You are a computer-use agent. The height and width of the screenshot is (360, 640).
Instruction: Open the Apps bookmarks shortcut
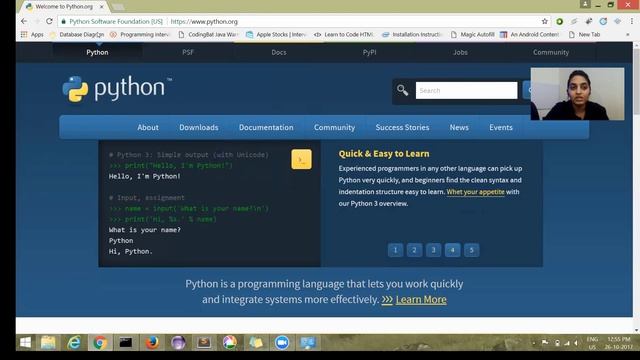point(32,35)
